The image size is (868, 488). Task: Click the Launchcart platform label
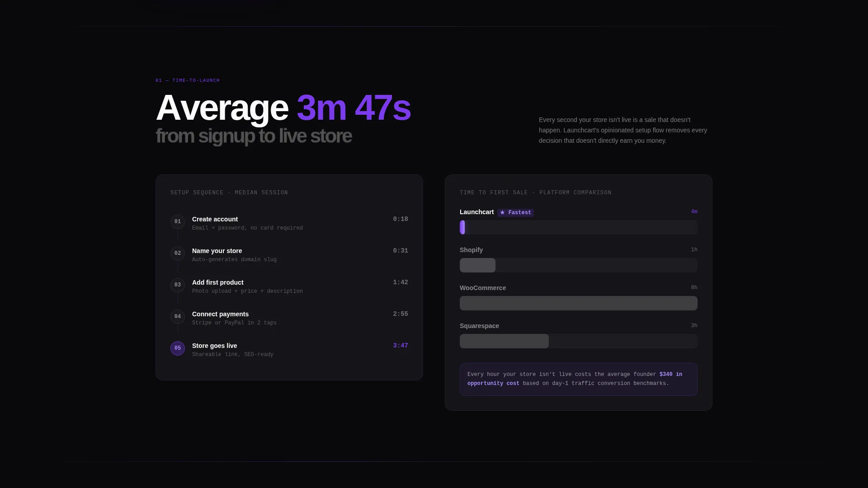pyautogui.click(x=476, y=212)
